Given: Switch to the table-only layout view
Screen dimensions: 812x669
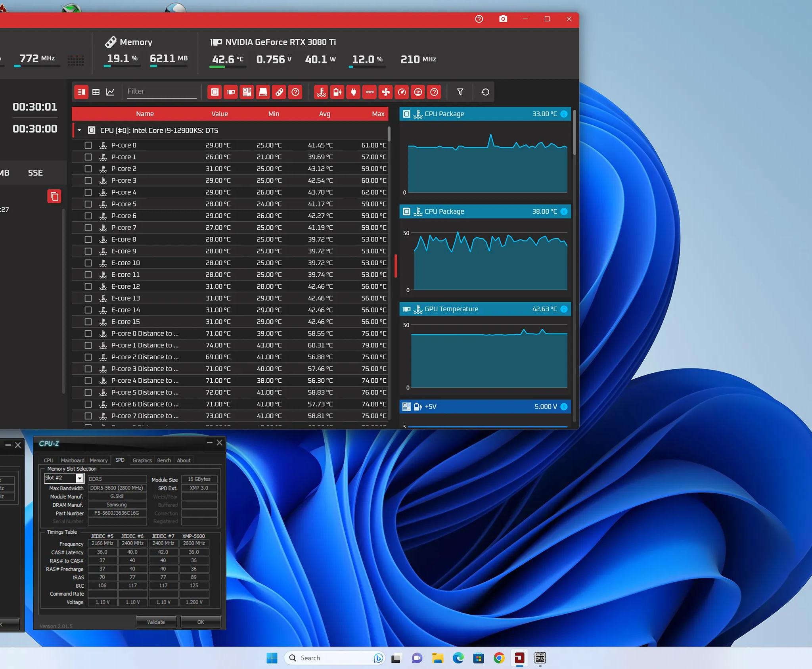Looking at the screenshot, I should 96,92.
